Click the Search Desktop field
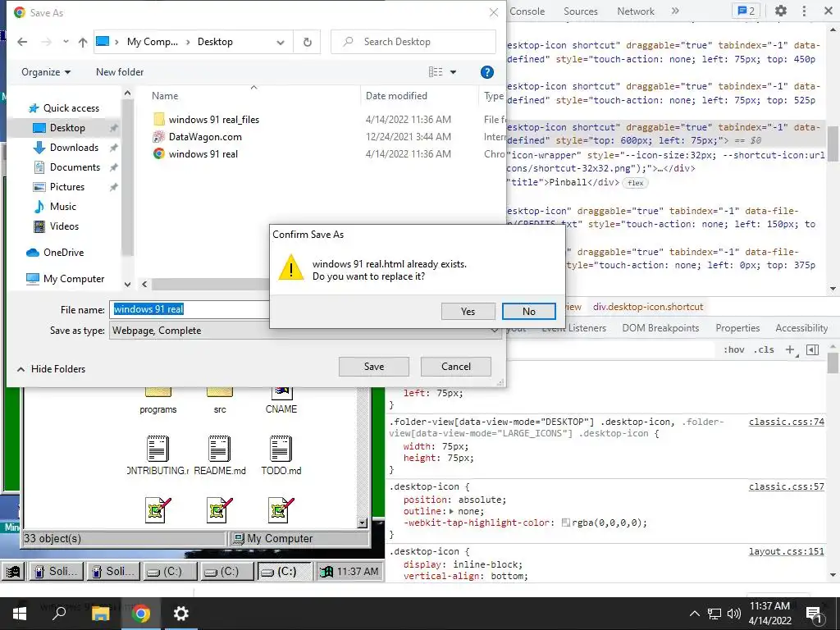The height and width of the screenshot is (630, 840). pyautogui.click(x=413, y=42)
